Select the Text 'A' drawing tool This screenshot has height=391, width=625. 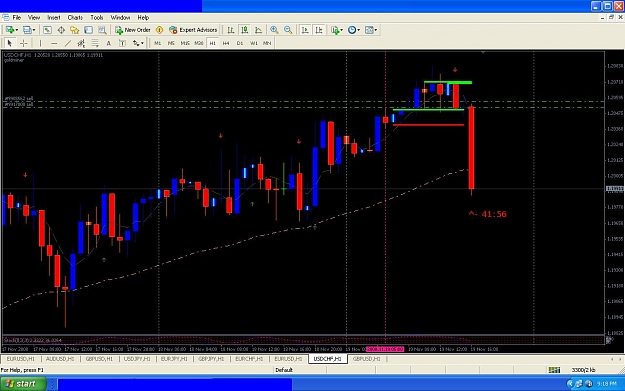[x=108, y=43]
